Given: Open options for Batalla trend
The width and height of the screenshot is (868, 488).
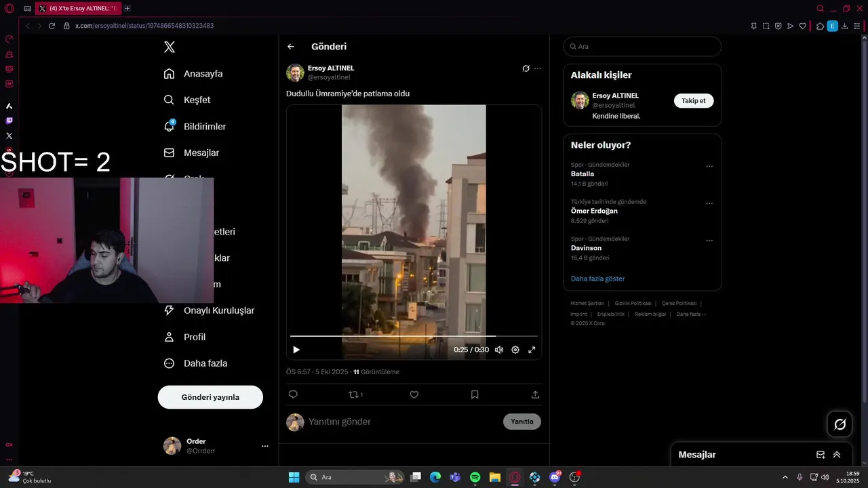Looking at the screenshot, I should (709, 166).
